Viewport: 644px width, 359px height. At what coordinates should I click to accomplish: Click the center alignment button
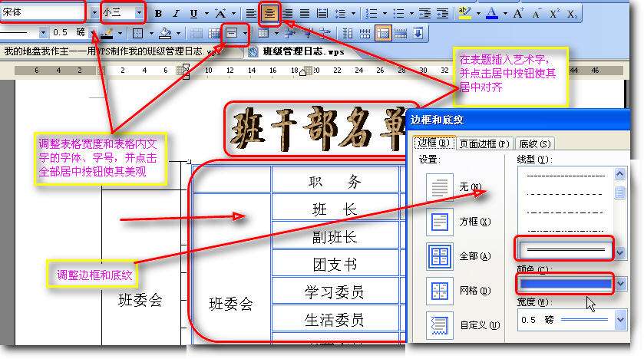click(x=269, y=13)
